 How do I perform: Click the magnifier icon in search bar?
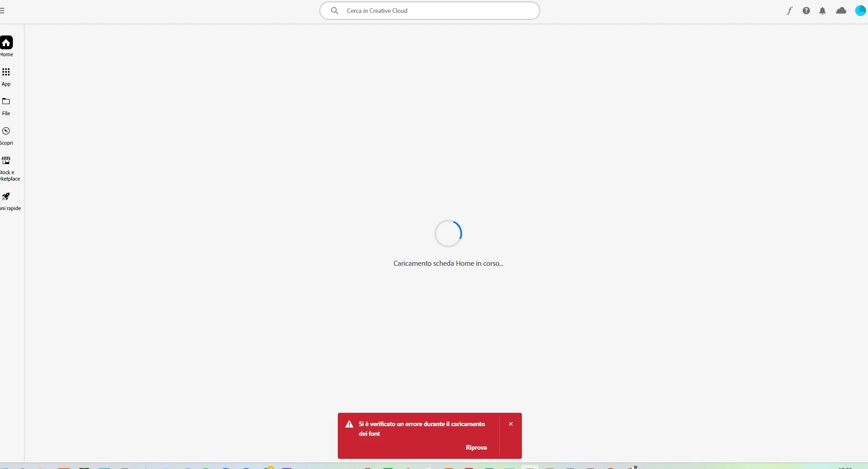335,11
